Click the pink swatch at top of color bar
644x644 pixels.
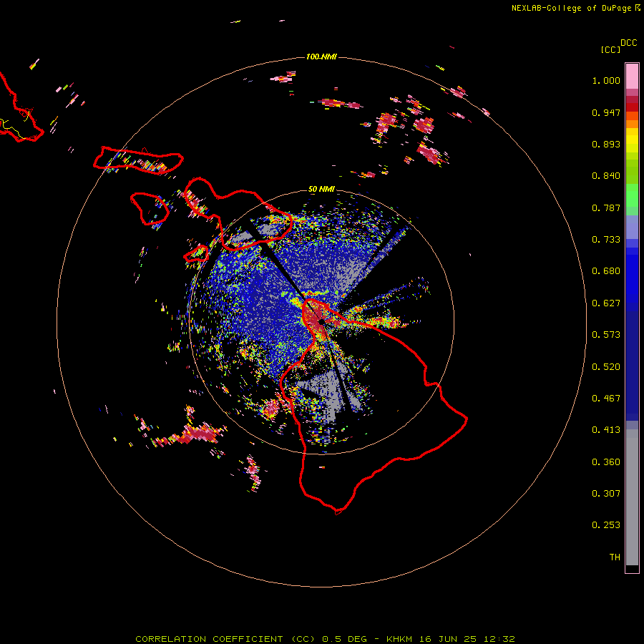[632, 76]
